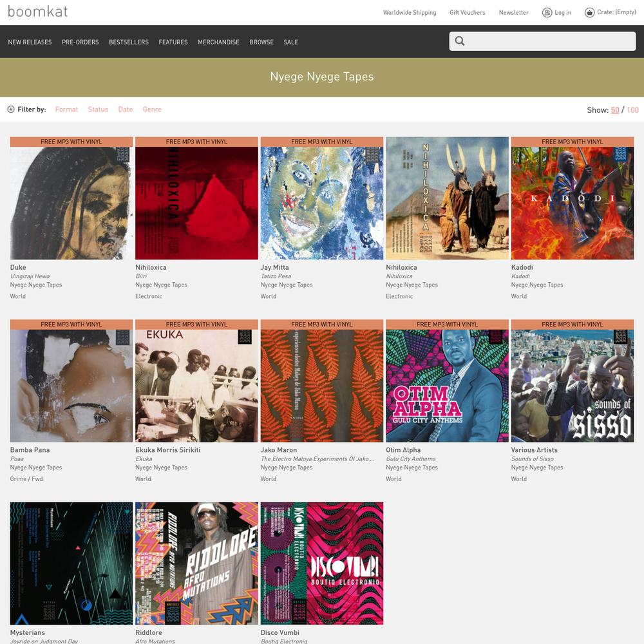
Task: Open the Uingizaji Hewa title
Action: pos(30,276)
